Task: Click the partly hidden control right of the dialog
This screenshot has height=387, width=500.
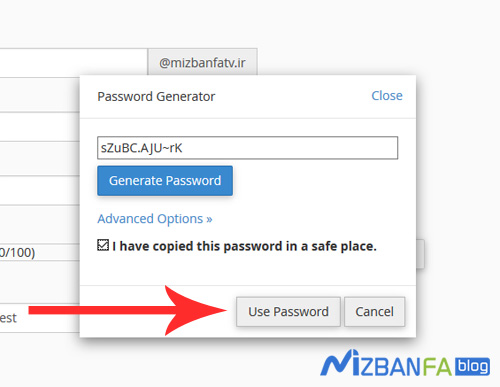Action: click(x=420, y=253)
